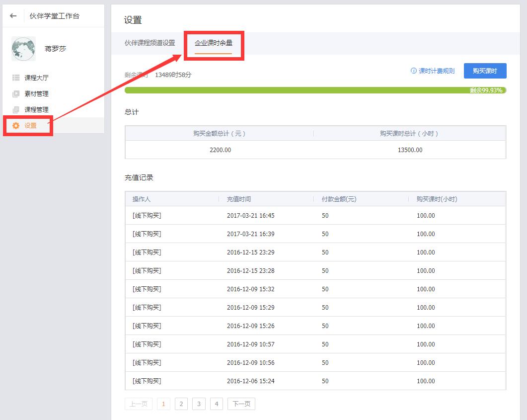Click 剩余99.93% label on progress bar
This screenshot has height=420, width=527.
coord(486,90)
